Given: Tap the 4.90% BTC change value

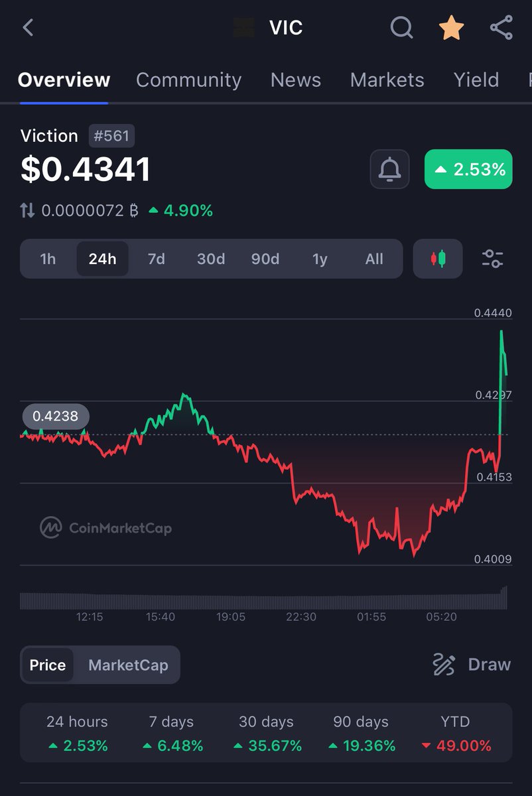Looking at the screenshot, I should pyautogui.click(x=180, y=211).
